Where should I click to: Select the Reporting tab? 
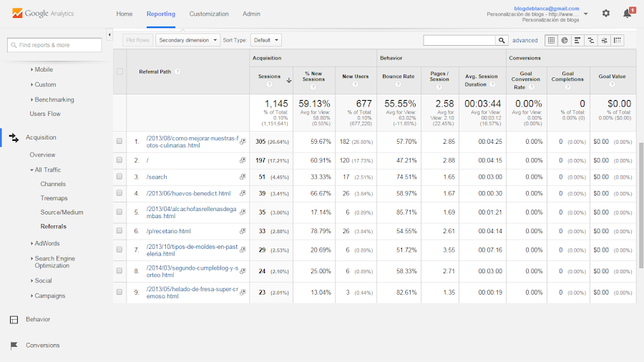(x=161, y=14)
